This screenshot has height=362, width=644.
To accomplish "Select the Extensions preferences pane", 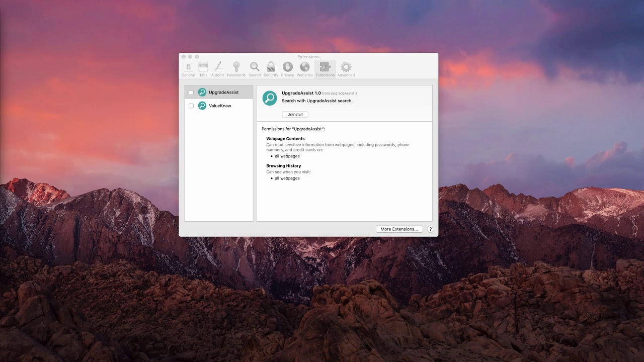I will (325, 69).
